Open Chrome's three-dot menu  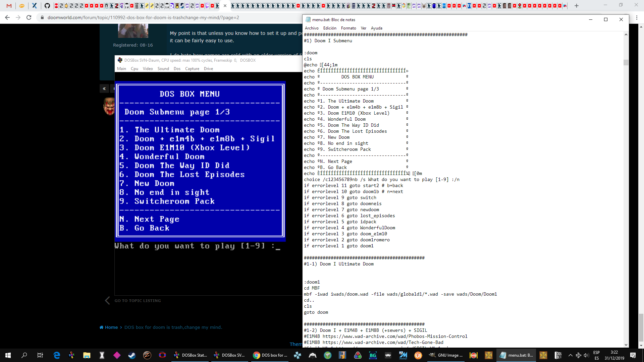tap(637, 17)
